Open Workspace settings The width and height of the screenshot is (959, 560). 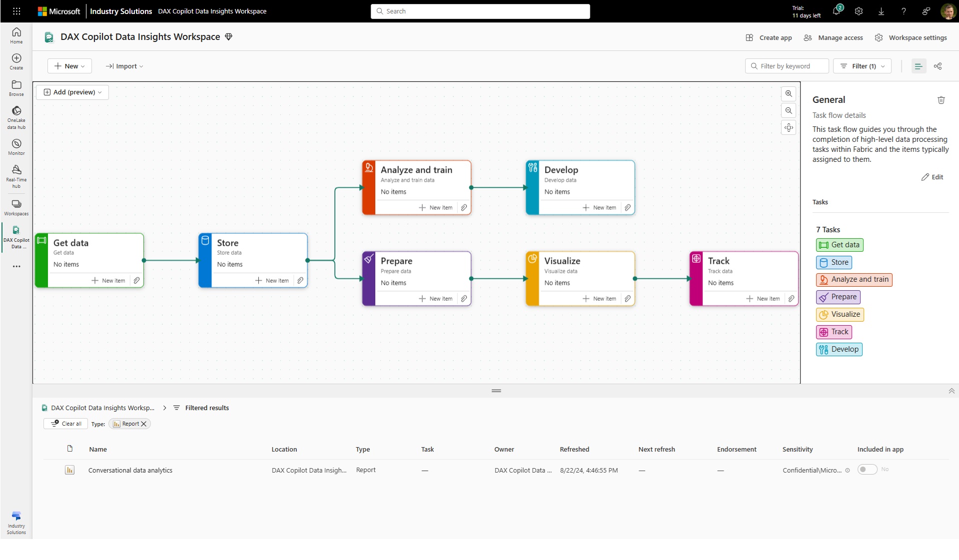911,37
